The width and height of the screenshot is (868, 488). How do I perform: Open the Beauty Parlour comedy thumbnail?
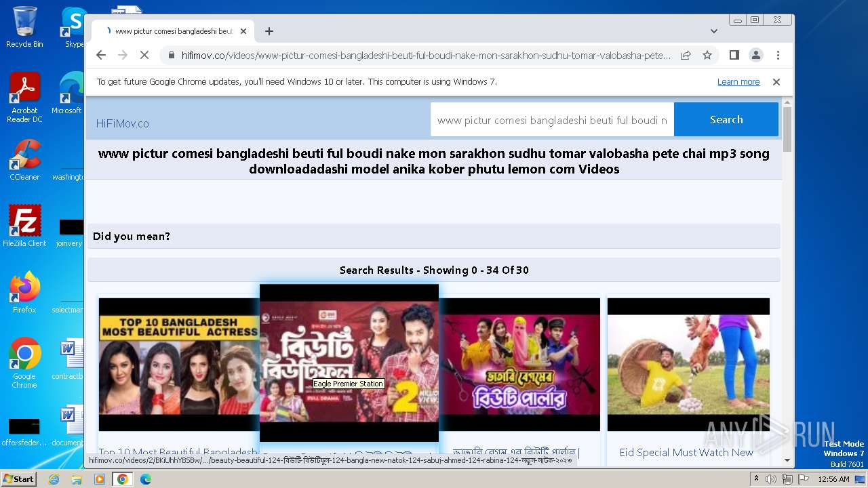pos(519,365)
